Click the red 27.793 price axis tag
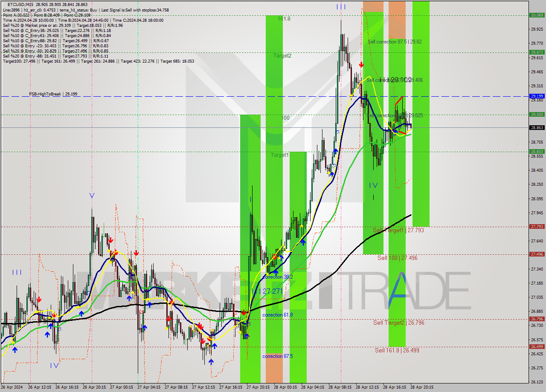The height and width of the screenshot is (392, 546). 537,226
